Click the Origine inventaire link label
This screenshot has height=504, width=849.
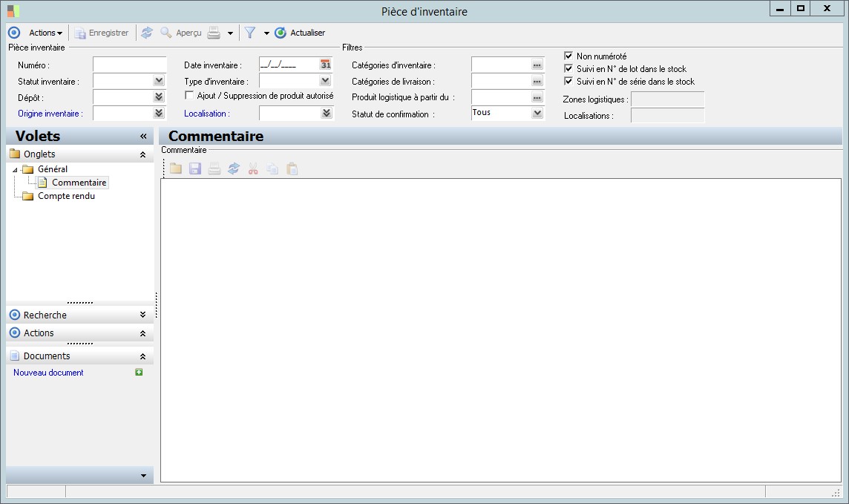coord(50,114)
